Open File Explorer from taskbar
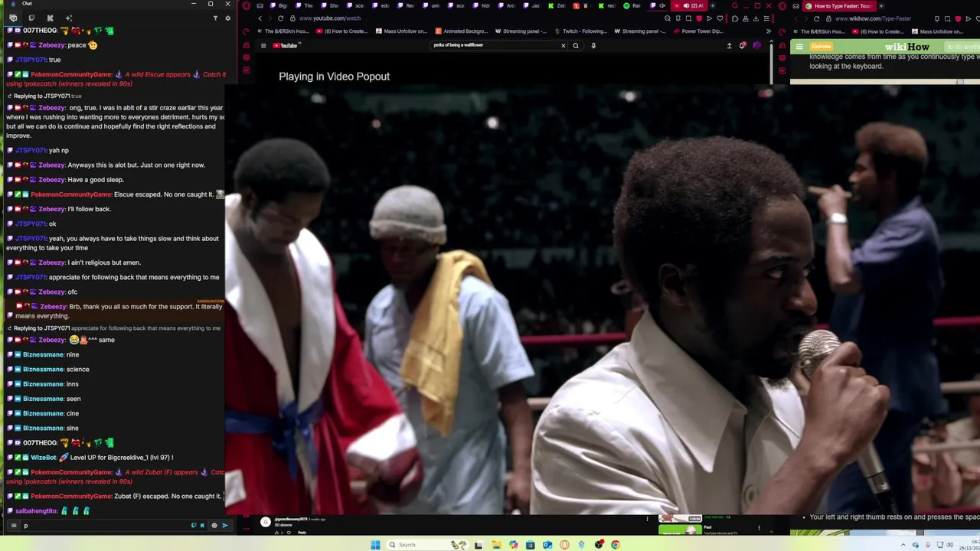Viewport: 980px width, 551px height. coord(496,545)
